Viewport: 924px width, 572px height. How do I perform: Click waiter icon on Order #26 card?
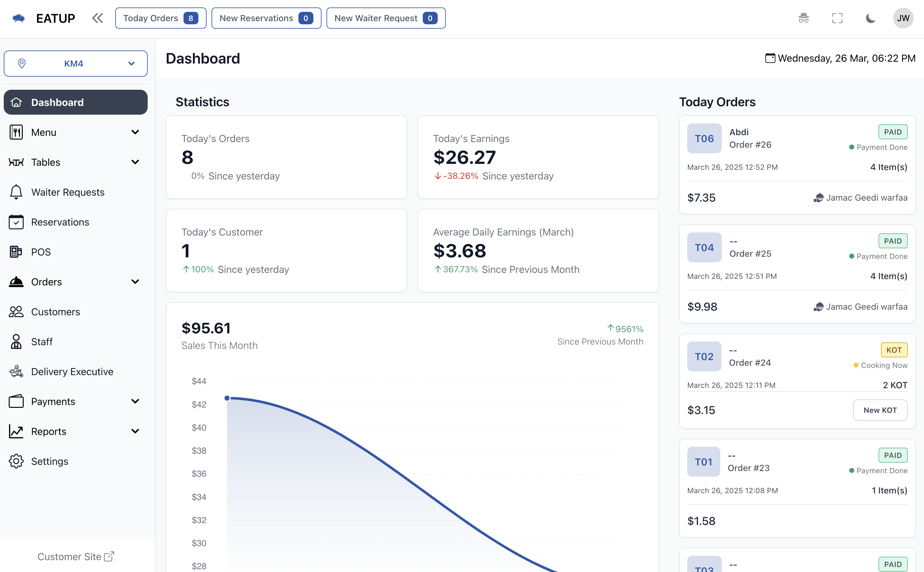pyautogui.click(x=818, y=198)
